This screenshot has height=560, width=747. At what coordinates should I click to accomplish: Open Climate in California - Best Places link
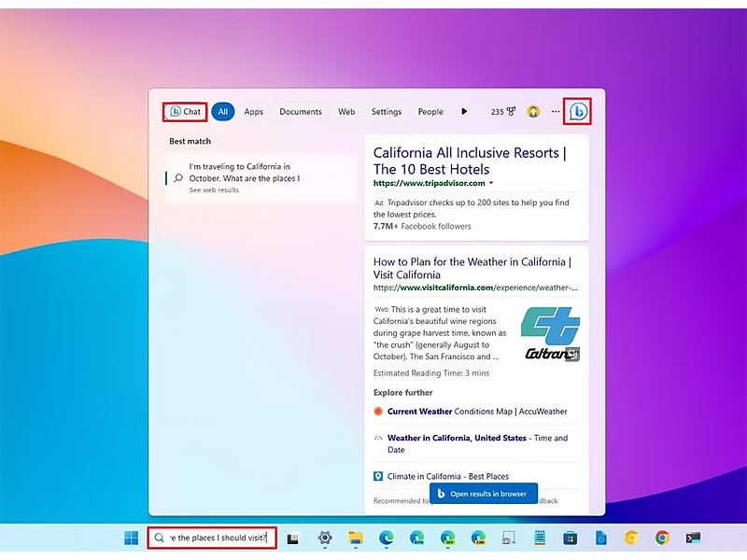[x=448, y=477]
